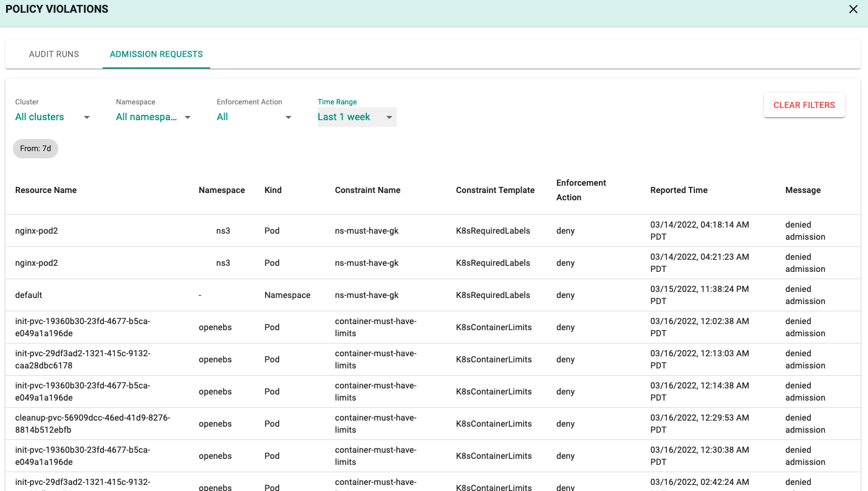
Task: Open the Namespace filter dropdown
Action: [154, 117]
